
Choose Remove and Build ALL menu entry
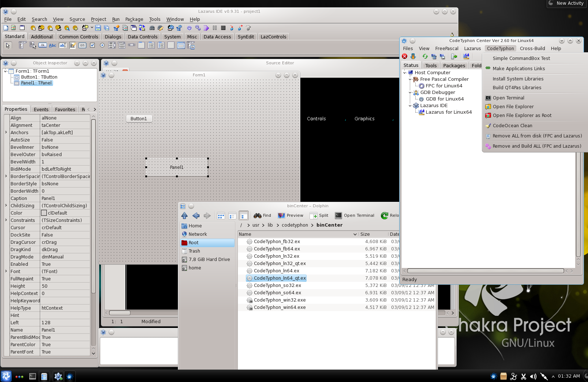[x=536, y=146]
